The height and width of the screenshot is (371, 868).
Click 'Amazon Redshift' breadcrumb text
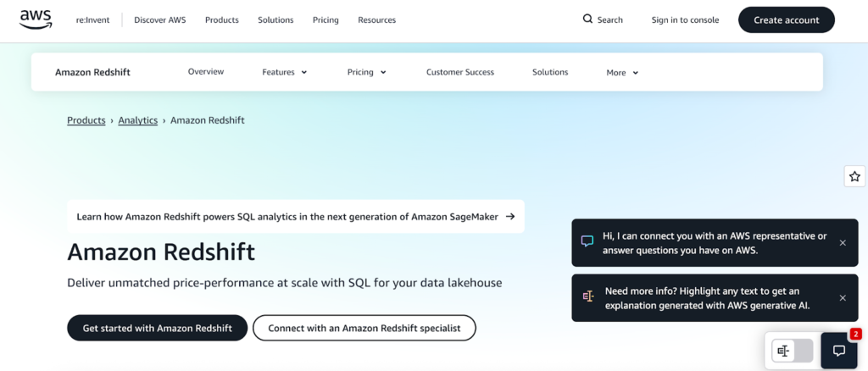tap(208, 120)
